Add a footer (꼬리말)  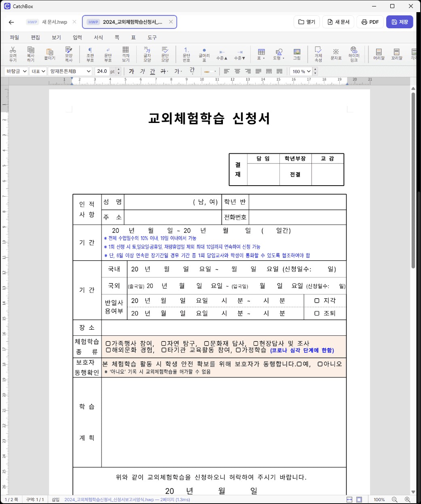pyautogui.click(x=397, y=54)
